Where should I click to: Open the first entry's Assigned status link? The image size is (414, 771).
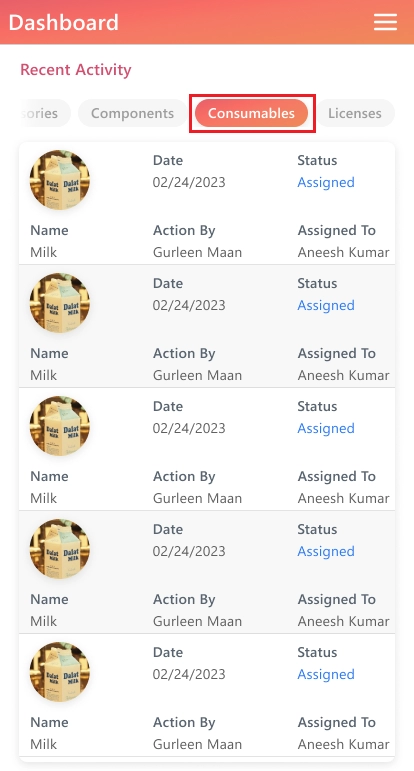click(326, 182)
